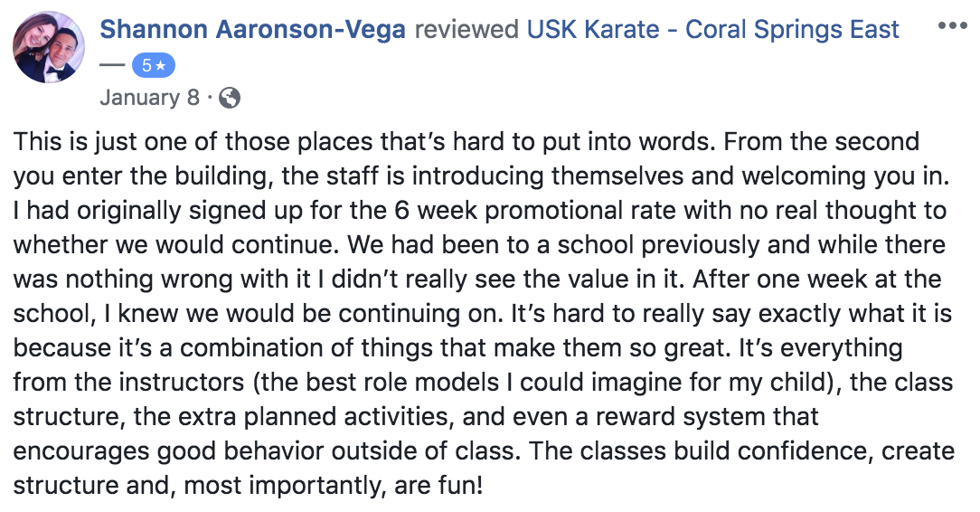The height and width of the screenshot is (512, 980).
Task: Open Shannon Aaronson-Vega's profile name link
Action: pyautogui.click(x=252, y=29)
